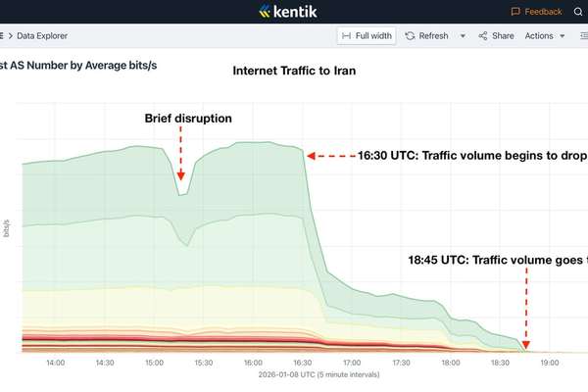Click the Brief disruption dip in chart
Screen dimensions: 588x392
[182, 193]
